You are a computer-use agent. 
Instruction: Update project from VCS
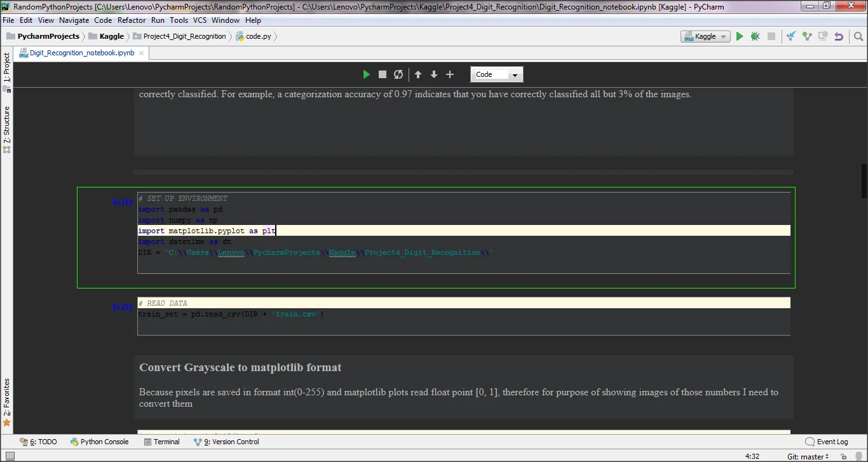tap(791, 36)
